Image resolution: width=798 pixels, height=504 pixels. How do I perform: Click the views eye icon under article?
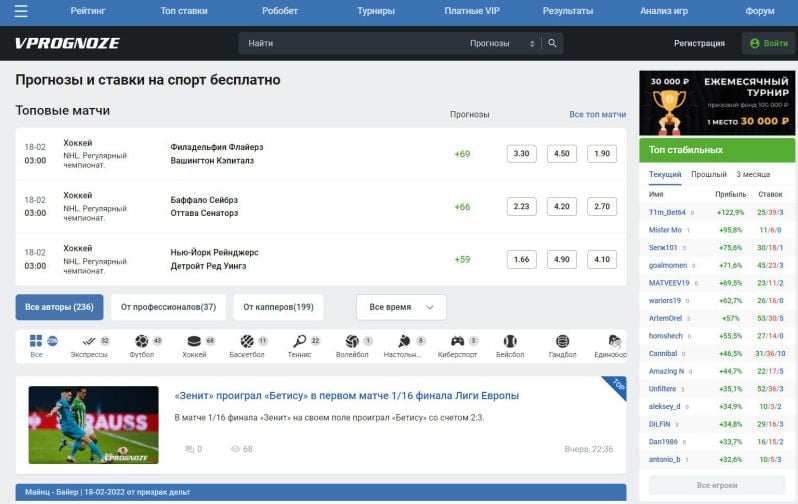(235, 449)
